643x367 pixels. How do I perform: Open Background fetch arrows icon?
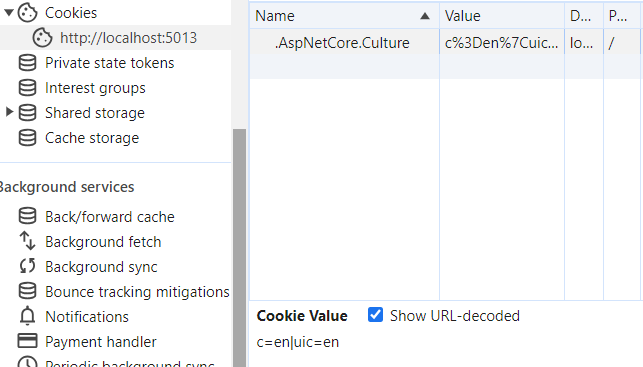click(27, 241)
